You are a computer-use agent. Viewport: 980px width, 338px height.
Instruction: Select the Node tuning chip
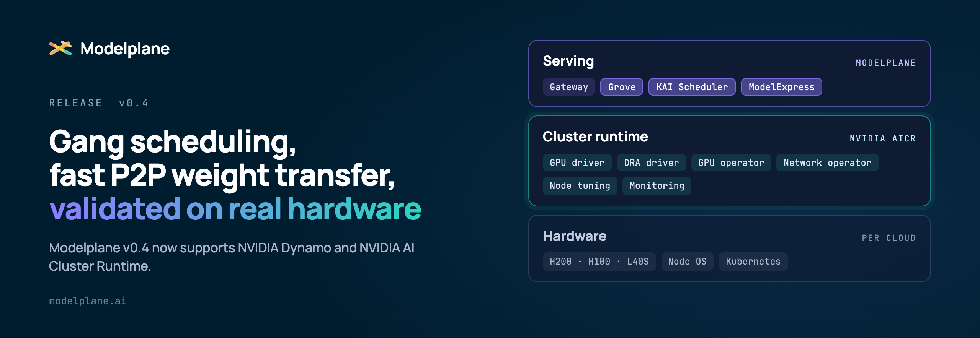point(580,185)
